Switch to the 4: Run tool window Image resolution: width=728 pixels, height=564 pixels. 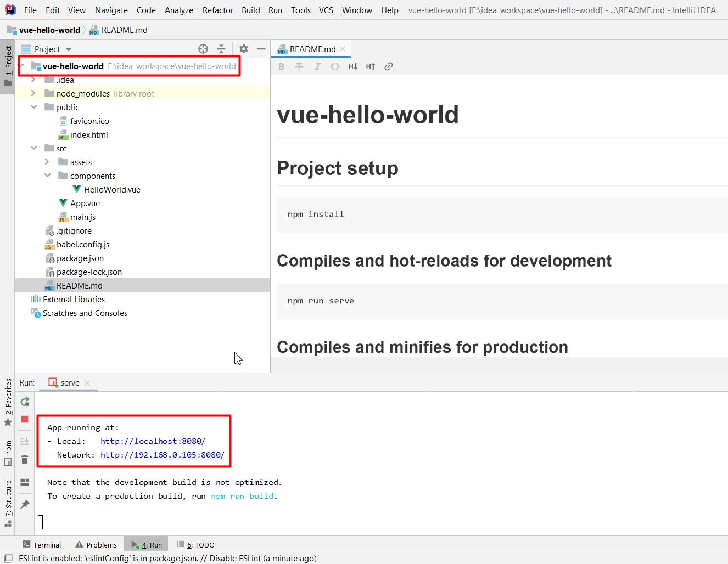pos(146,545)
